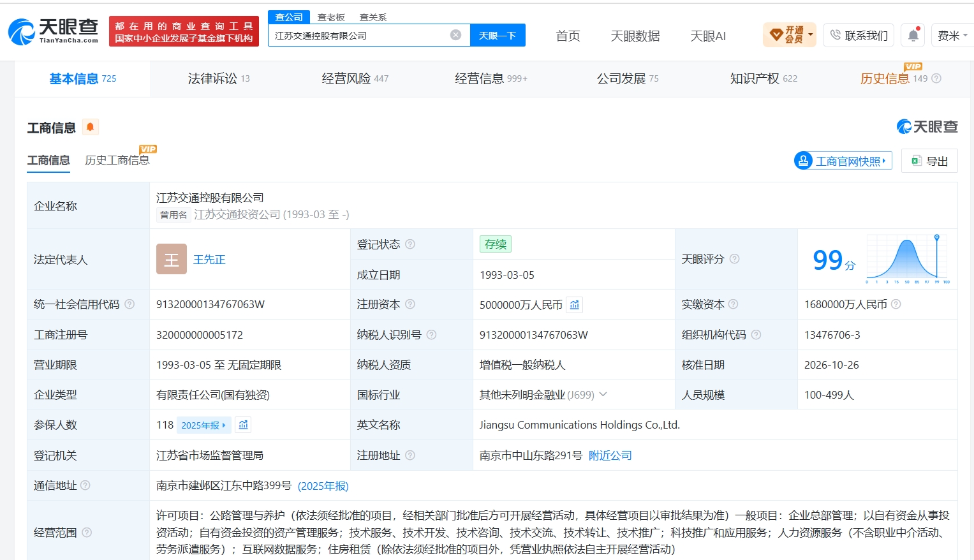Open 联系我们 contact button
The image size is (974, 560).
(859, 36)
